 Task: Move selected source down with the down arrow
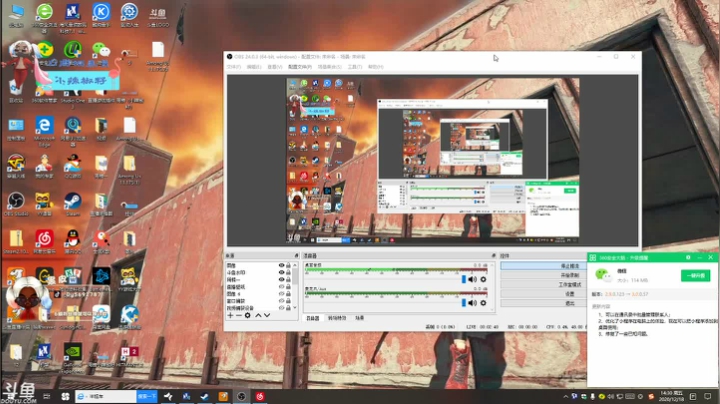coord(267,315)
